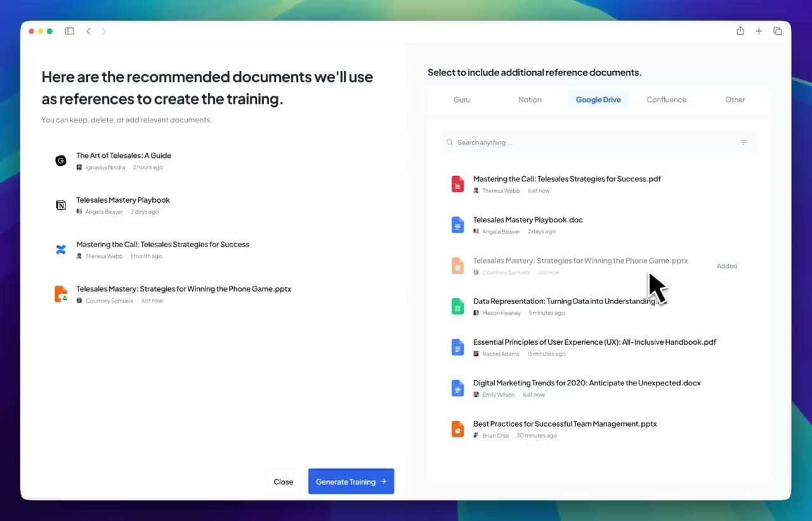This screenshot has width=812, height=521.
Task: Open the Other tab
Action: (x=735, y=100)
